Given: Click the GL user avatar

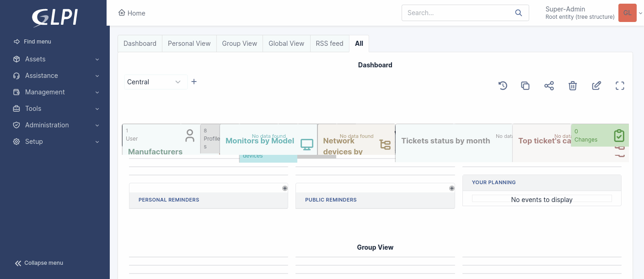Looking at the screenshot, I should 628,13.
